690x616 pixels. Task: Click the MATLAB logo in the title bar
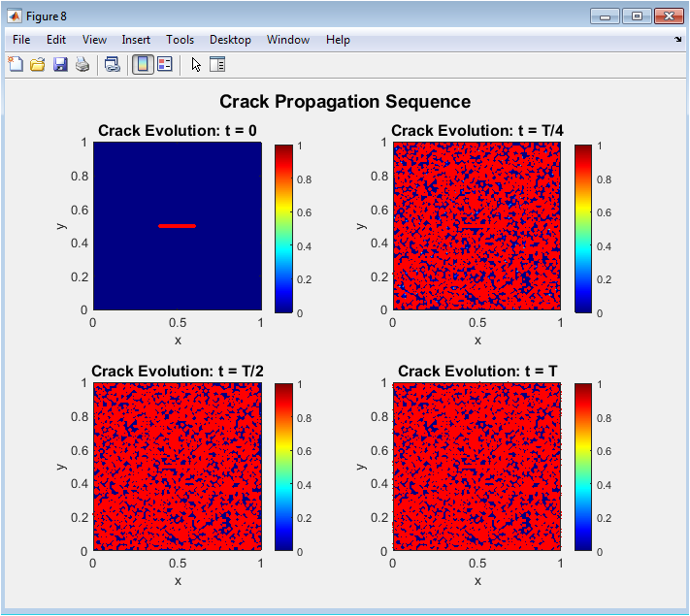[15, 16]
